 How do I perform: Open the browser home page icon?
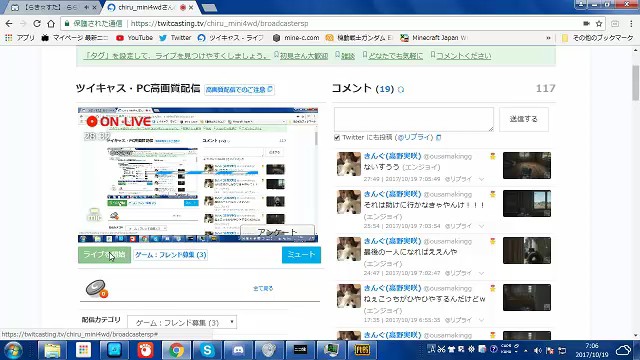point(51,24)
